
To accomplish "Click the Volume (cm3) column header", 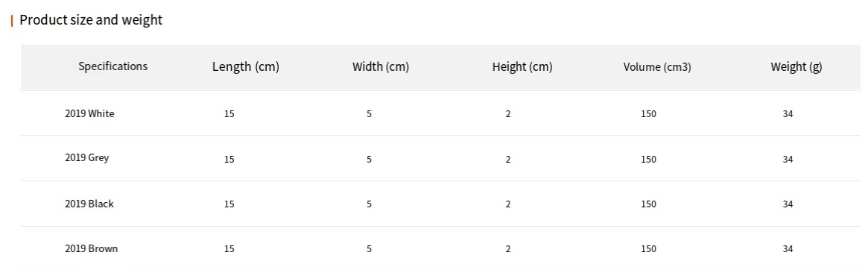I will [657, 67].
